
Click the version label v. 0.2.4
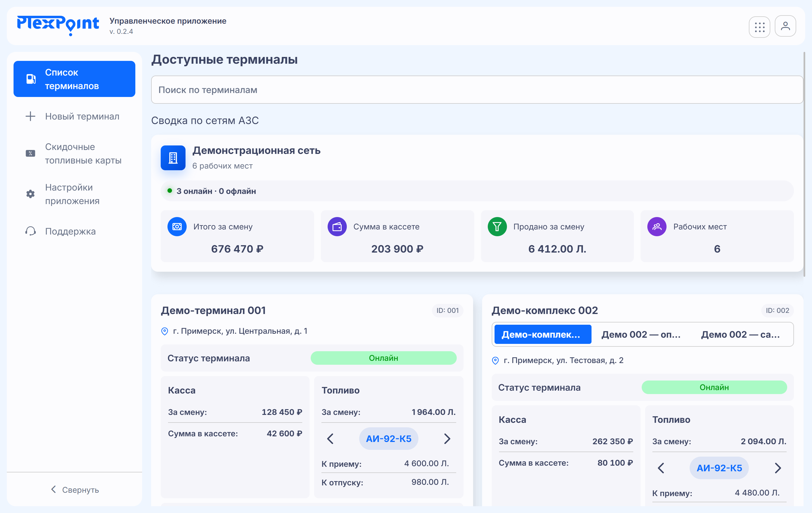[122, 31]
